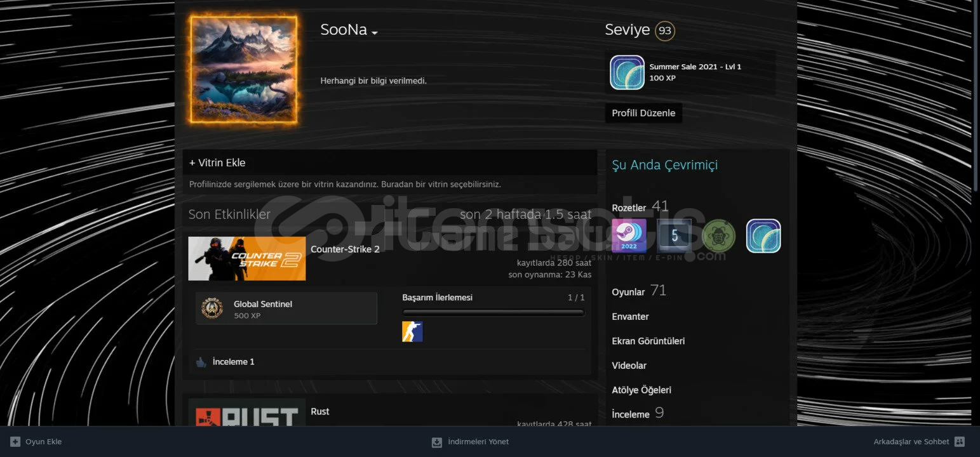The height and width of the screenshot is (457, 980).
Task: Click the 'Herhangi bir bilgi verilmedi.' text
Action: tap(373, 81)
